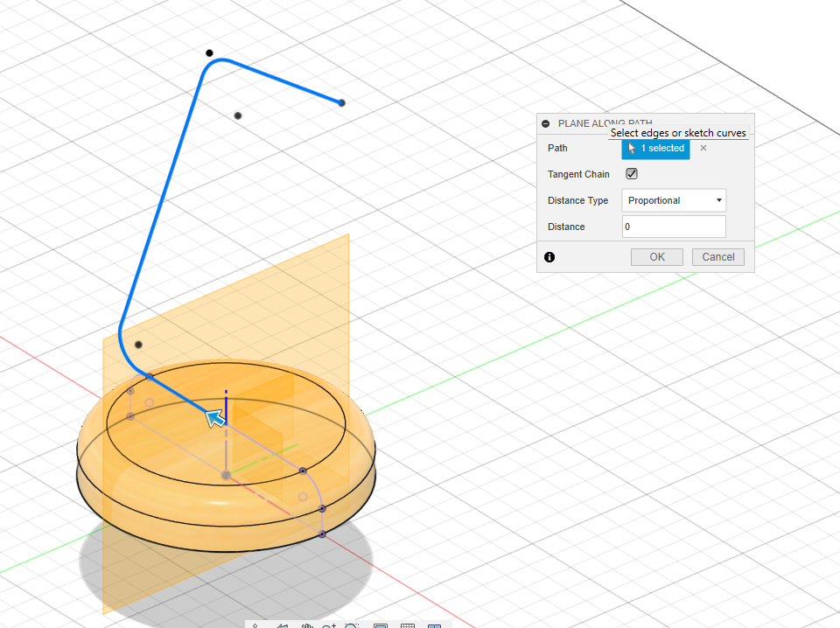Click the Fit zoom window icon
The image size is (840, 628).
point(353,626)
